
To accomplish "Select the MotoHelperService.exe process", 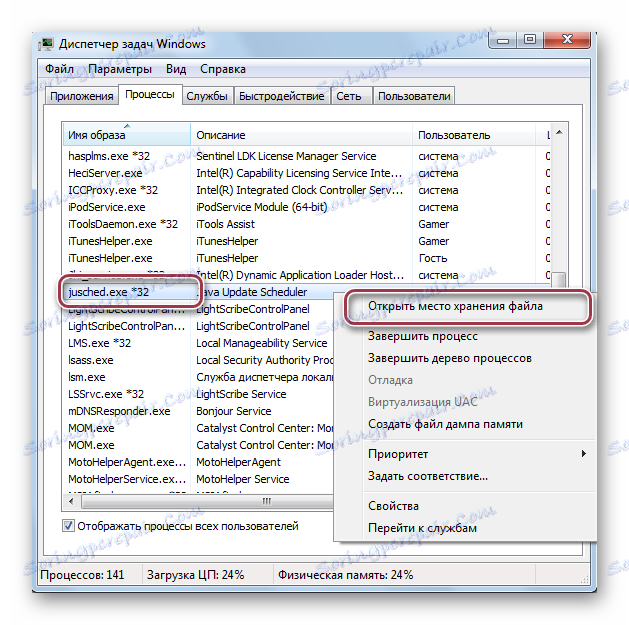I will click(127, 479).
